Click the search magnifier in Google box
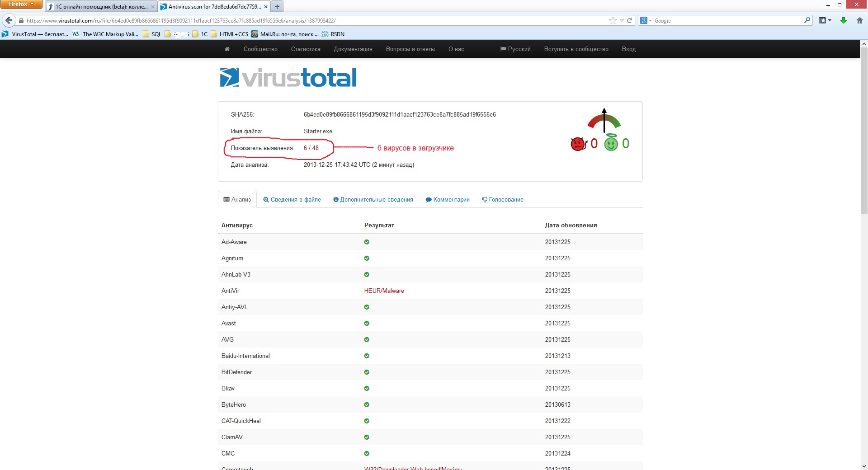The image size is (868, 470). [807, 20]
